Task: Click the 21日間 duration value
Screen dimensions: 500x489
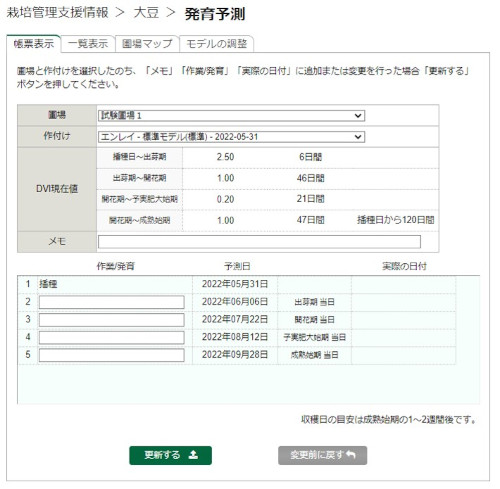Action: click(x=310, y=199)
